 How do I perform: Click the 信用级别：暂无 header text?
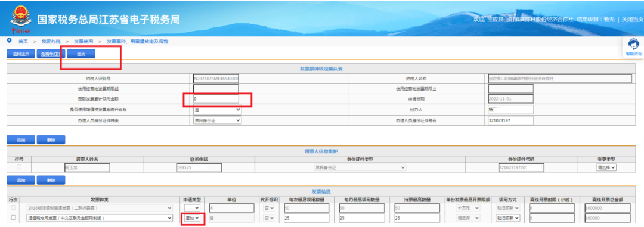tap(596, 19)
